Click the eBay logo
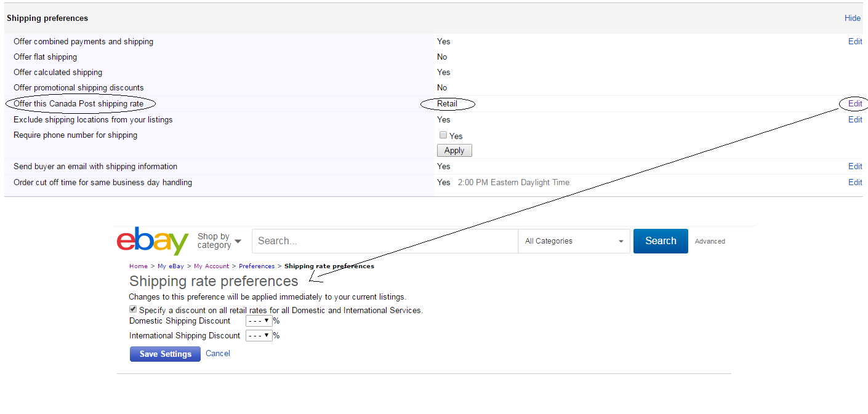 click(153, 241)
